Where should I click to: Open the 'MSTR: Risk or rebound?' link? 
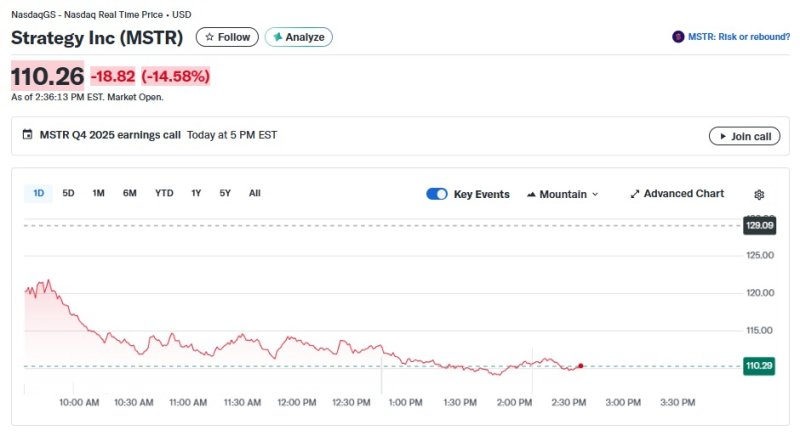point(738,37)
